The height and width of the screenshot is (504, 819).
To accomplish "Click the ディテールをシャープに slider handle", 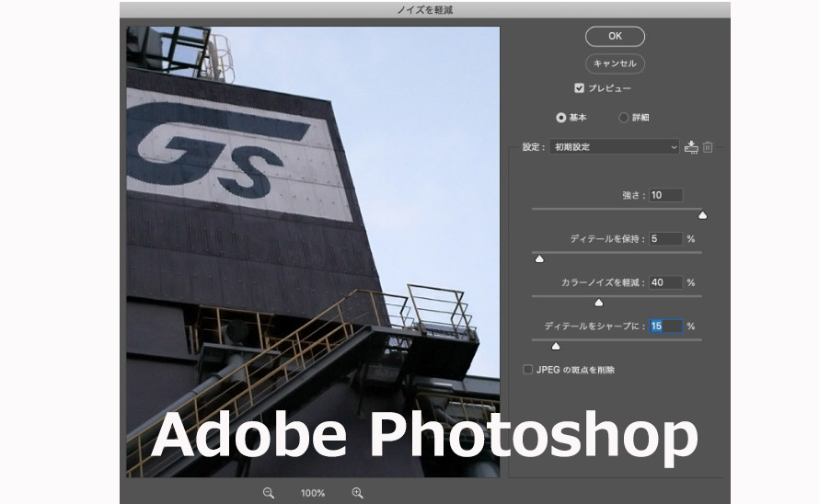I will point(555,346).
